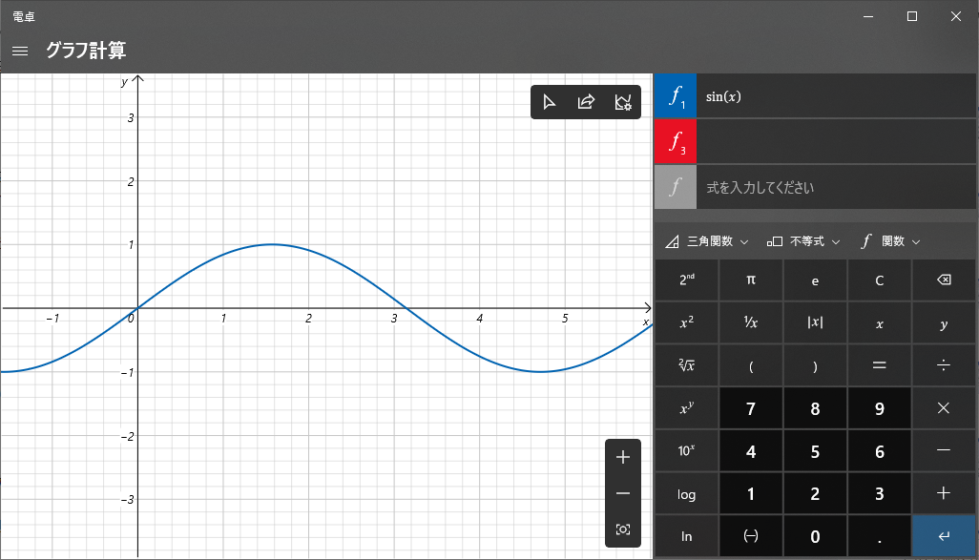Click the divide key

point(944,365)
